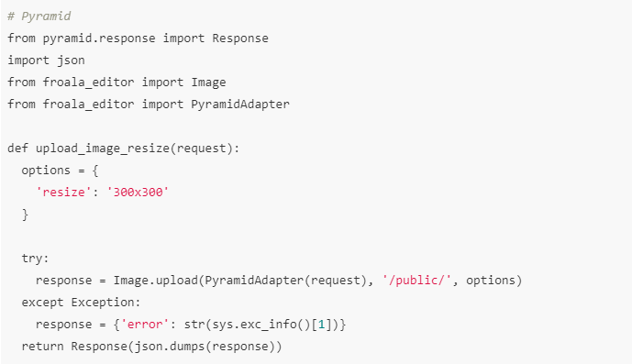
Task: Click the '300x300' string value
Action: click(x=138, y=192)
